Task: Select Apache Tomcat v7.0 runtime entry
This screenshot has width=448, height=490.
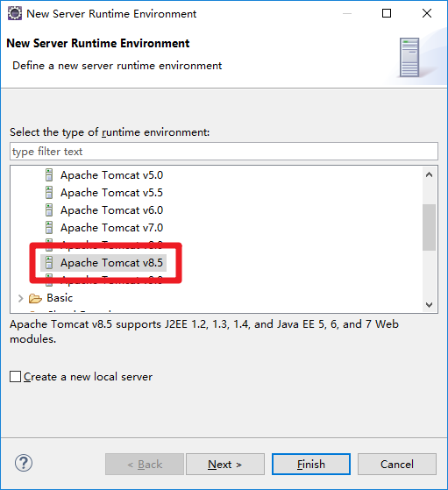Action: coord(111,228)
